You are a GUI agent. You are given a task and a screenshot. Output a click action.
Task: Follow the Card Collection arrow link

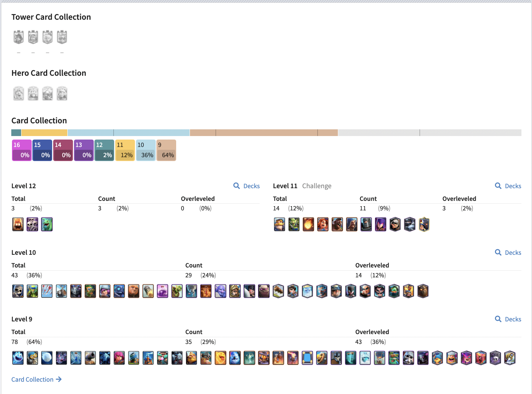coord(37,379)
